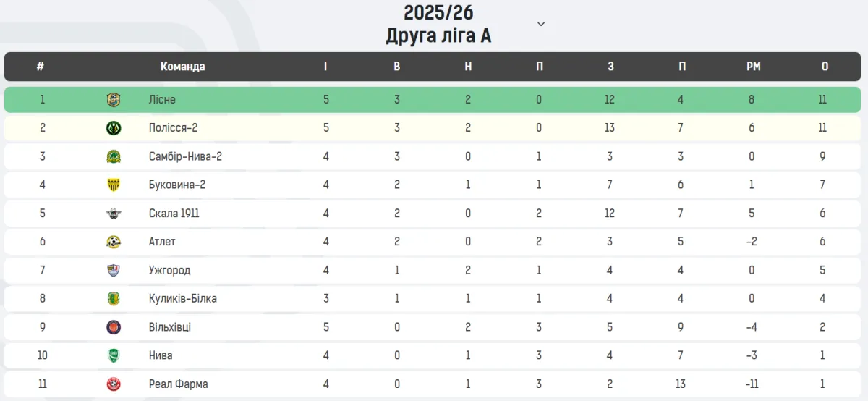Click the Скала 1911 team logo
This screenshot has width=868, height=401.
click(114, 214)
